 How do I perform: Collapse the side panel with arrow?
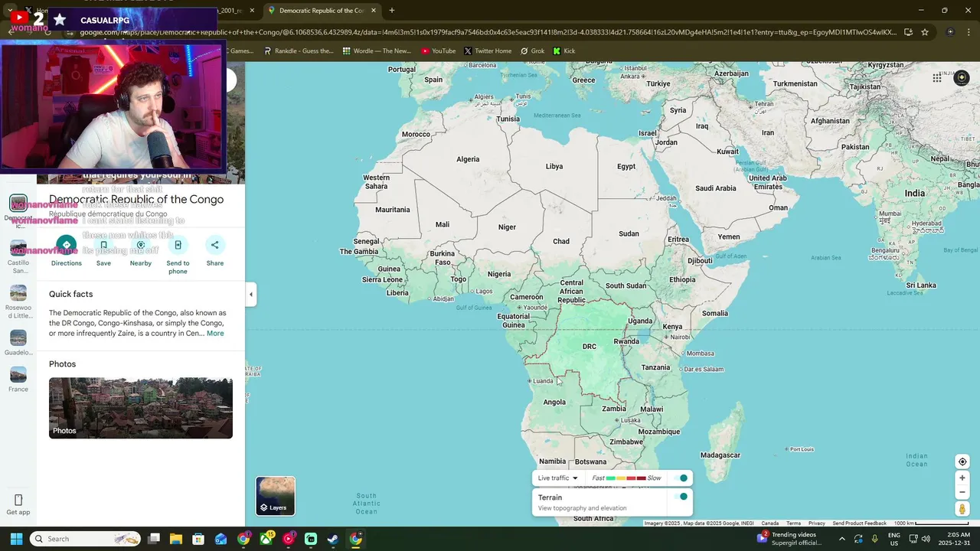click(250, 294)
